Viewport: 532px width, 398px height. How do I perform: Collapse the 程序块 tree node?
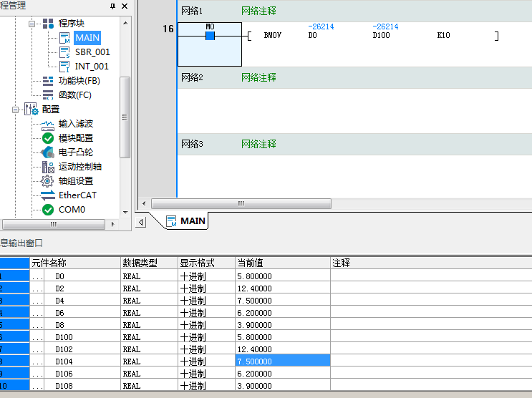(32, 24)
